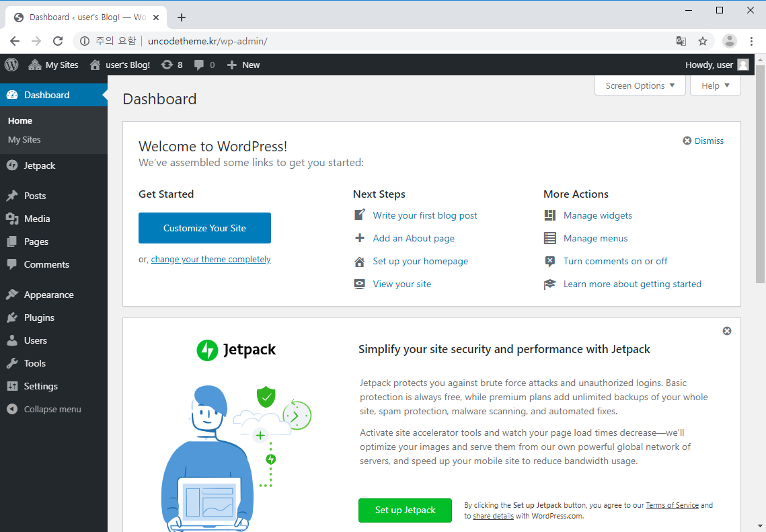This screenshot has width=766, height=532.
Task: Open the Users person icon
Action: click(12, 340)
